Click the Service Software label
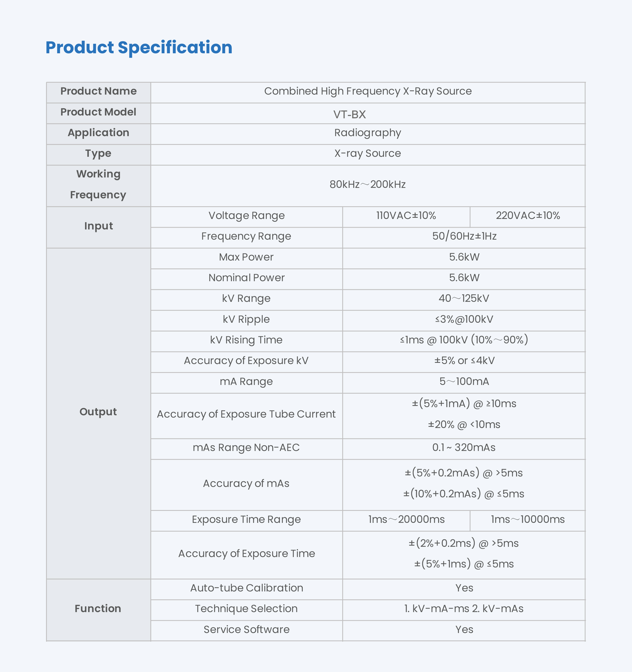Viewport: 632px width, 672px height. (246, 630)
